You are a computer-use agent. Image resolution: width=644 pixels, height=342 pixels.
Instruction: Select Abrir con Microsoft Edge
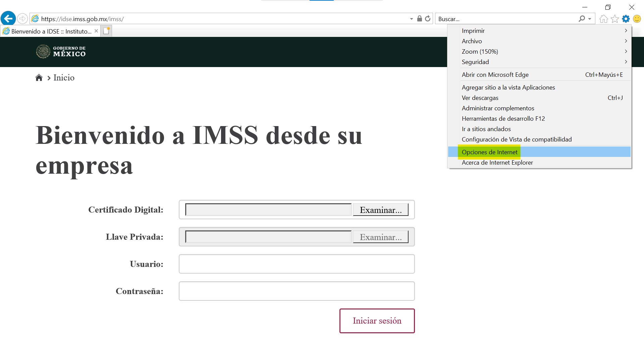[x=539, y=74]
